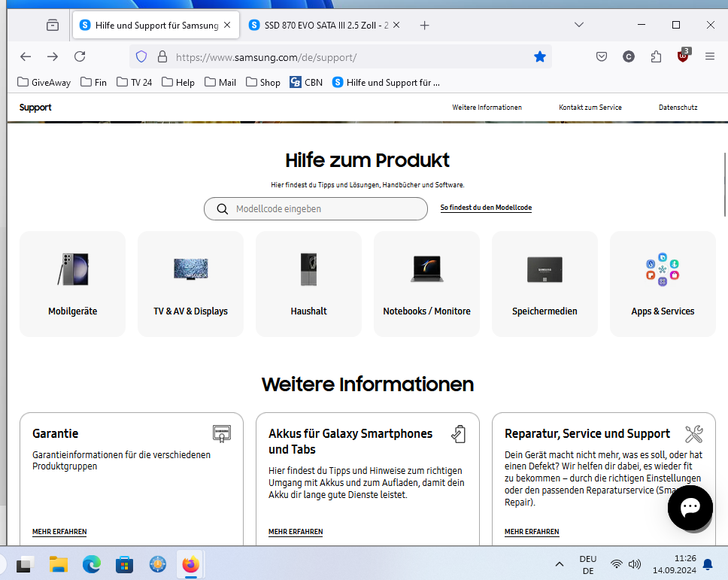Open the Firefox hamburger menu

click(x=710, y=56)
